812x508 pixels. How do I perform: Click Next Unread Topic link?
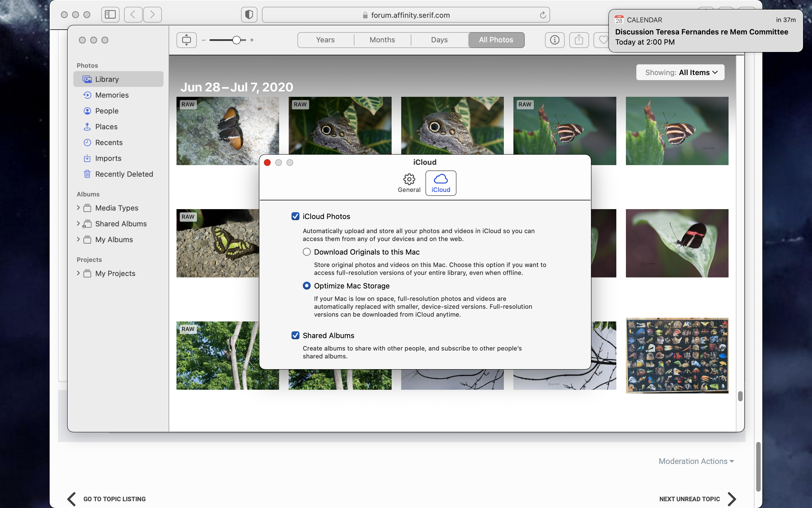point(690,499)
